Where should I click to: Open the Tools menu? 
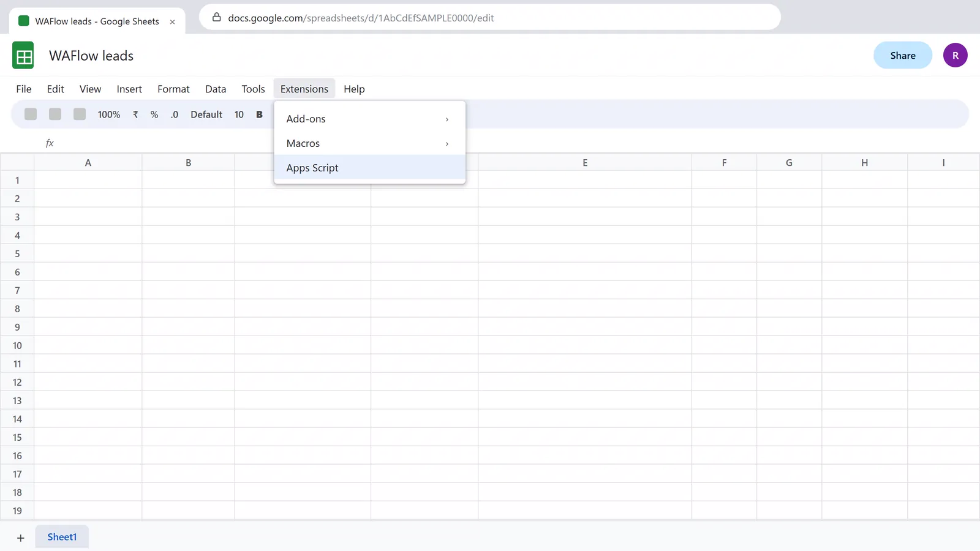[x=254, y=89]
